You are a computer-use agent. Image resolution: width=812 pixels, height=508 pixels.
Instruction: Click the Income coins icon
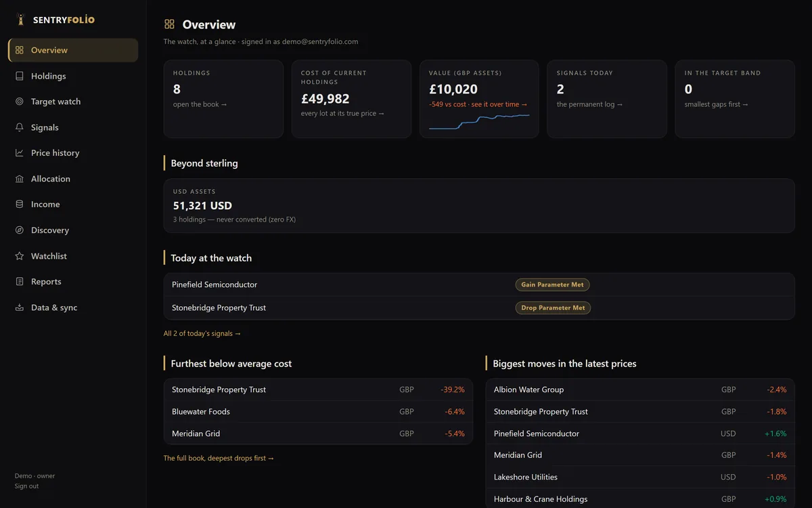click(x=20, y=205)
